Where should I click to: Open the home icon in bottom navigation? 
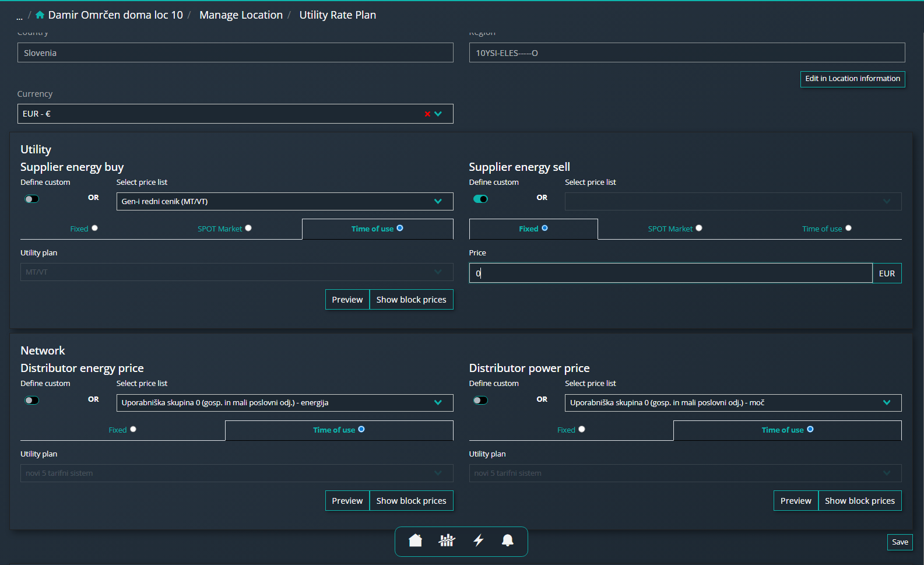tap(415, 541)
